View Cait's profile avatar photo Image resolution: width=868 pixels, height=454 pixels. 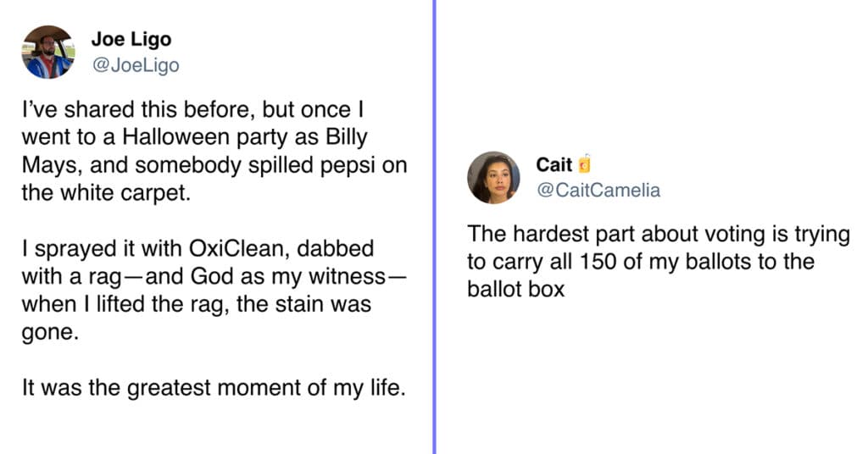pyautogui.click(x=493, y=178)
